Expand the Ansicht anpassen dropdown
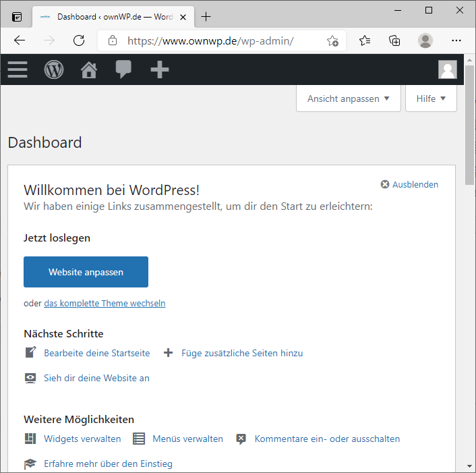 349,99
